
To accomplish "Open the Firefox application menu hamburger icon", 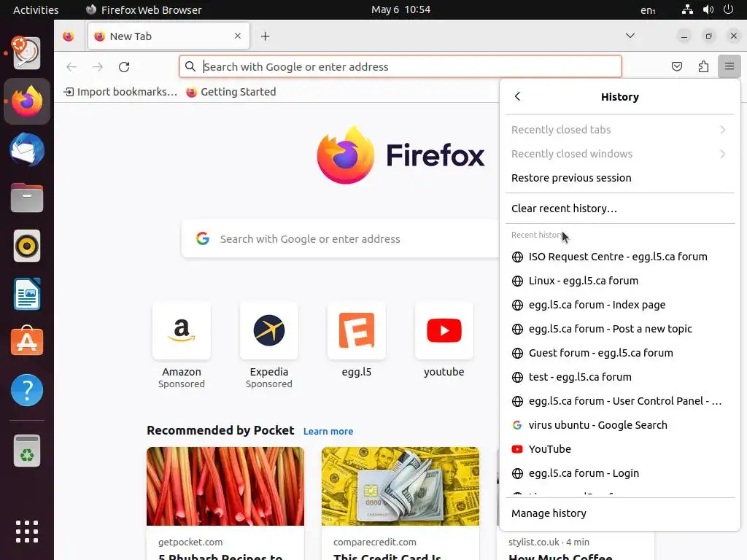I will pyautogui.click(x=729, y=66).
